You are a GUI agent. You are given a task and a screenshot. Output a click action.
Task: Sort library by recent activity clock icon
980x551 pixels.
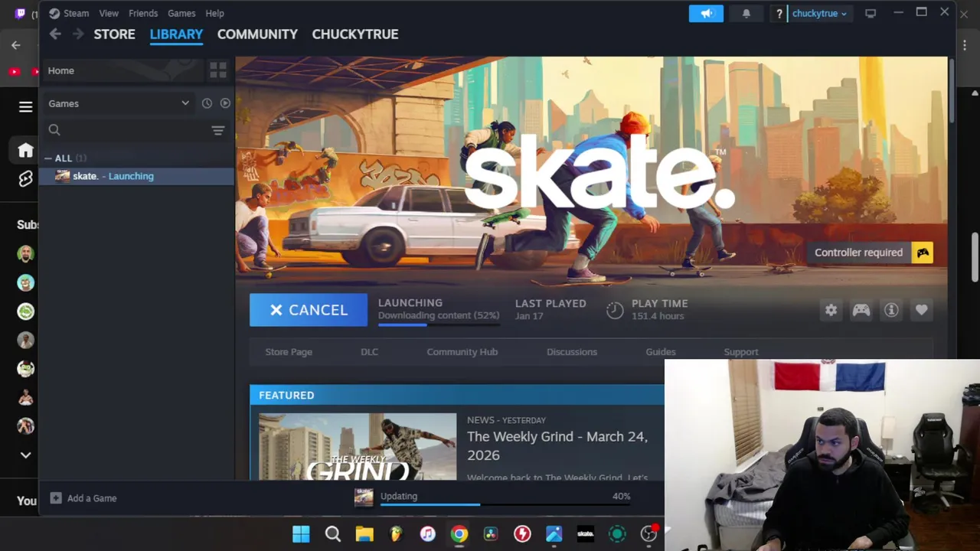pyautogui.click(x=207, y=103)
